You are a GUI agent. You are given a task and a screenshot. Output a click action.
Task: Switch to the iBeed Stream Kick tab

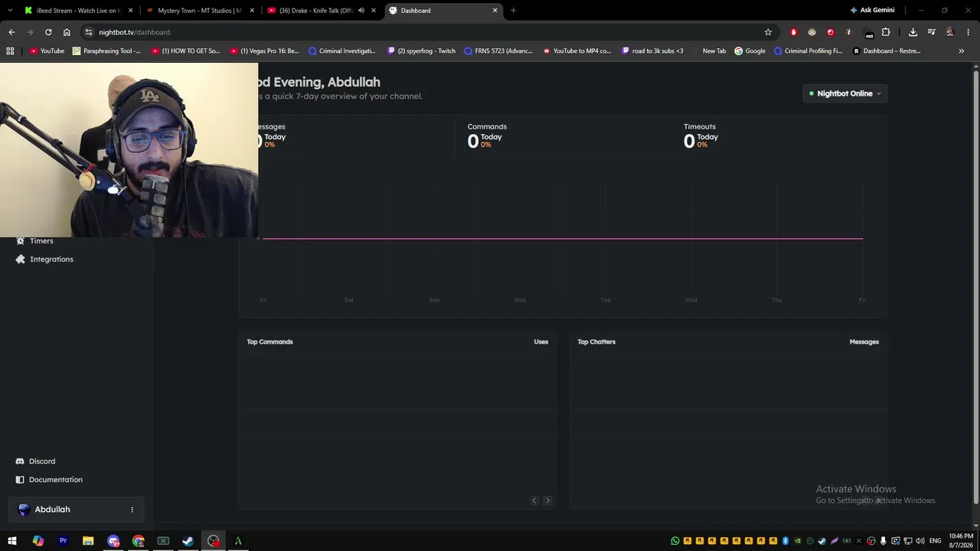coord(77,11)
